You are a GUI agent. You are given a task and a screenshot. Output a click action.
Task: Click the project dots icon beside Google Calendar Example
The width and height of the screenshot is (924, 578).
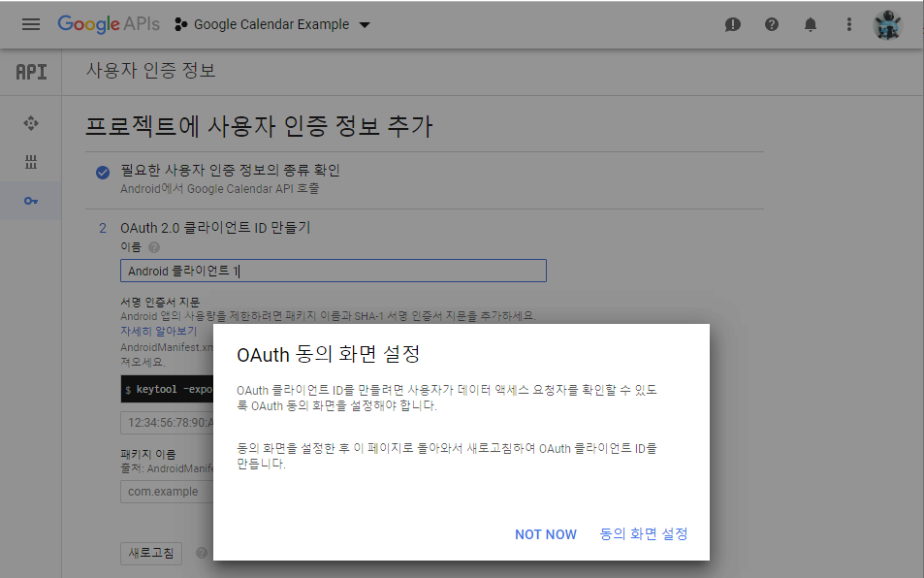[181, 25]
